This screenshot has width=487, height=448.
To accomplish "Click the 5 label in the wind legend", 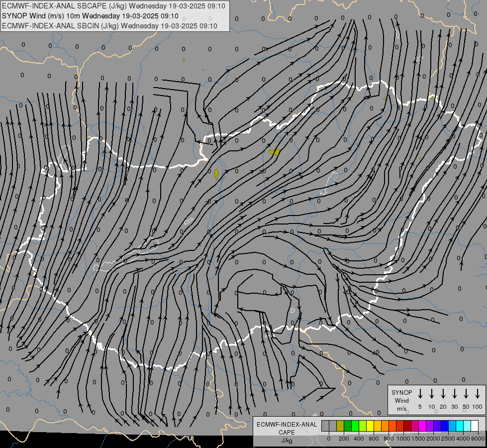I will [420, 407].
